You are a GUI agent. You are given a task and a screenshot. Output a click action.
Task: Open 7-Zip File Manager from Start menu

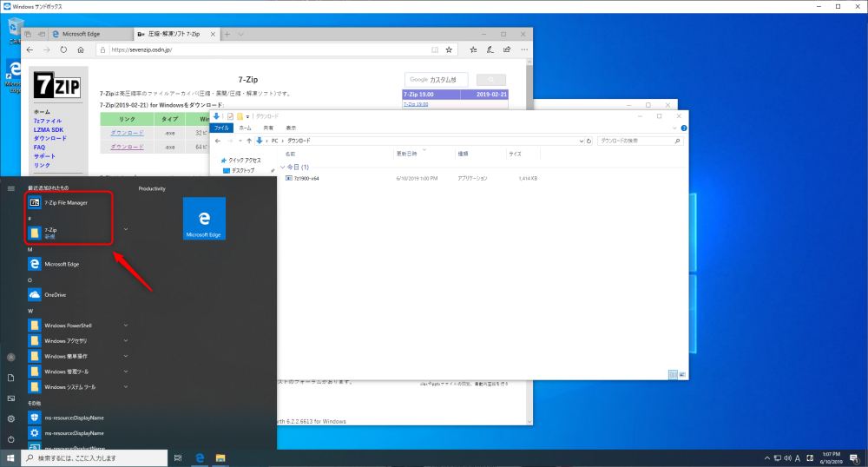coord(65,202)
